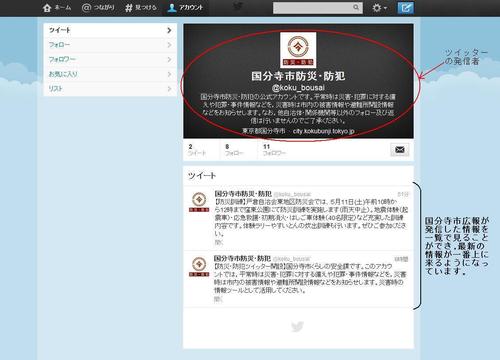Click inside the search box

tap(317, 8)
